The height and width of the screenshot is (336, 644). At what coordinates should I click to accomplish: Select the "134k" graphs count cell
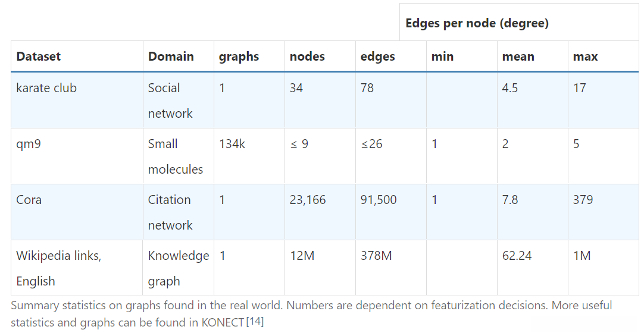(x=232, y=144)
